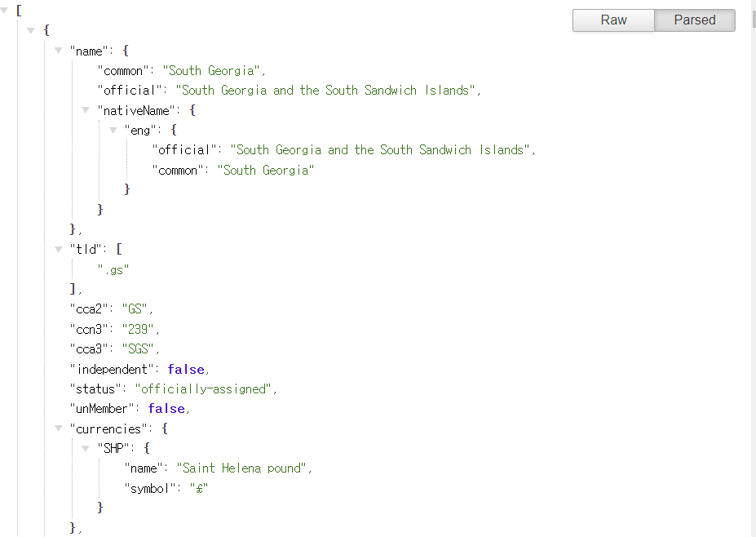Click the "unMember" key

(x=102, y=409)
